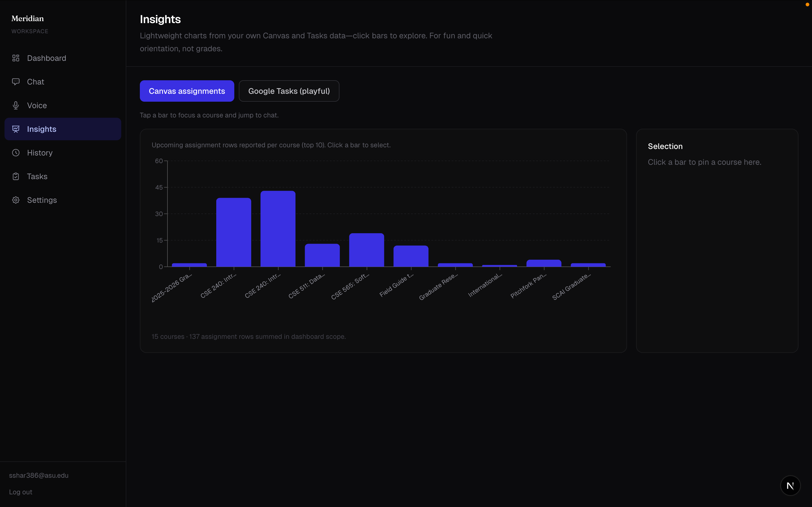Click the CSE 511: Data... bar
The image size is (812, 507).
point(322,255)
